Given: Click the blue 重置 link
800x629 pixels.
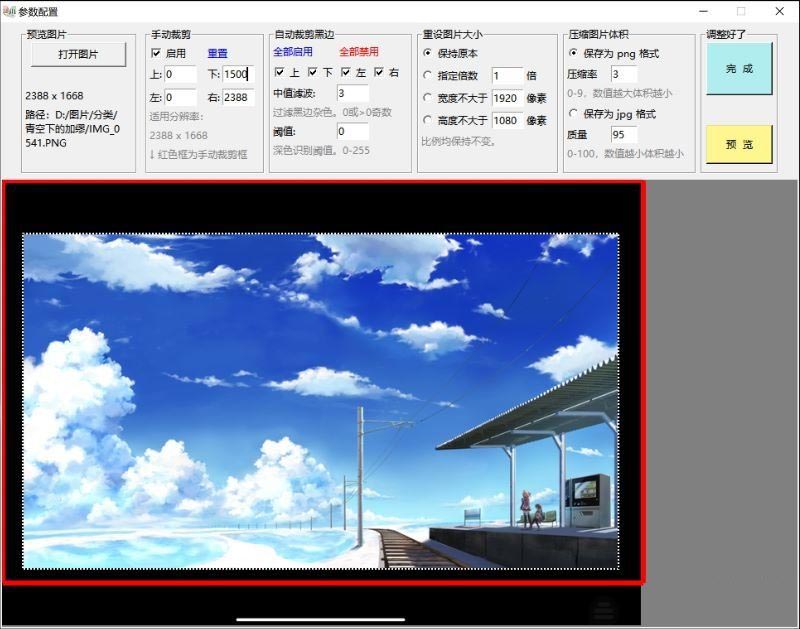Looking at the screenshot, I should [x=217, y=53].
